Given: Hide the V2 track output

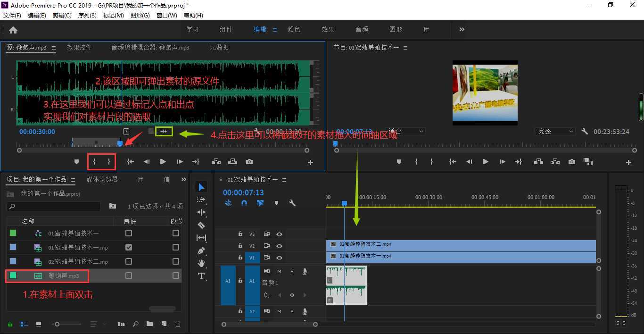Looking at the screenshot, I should 279,246.
